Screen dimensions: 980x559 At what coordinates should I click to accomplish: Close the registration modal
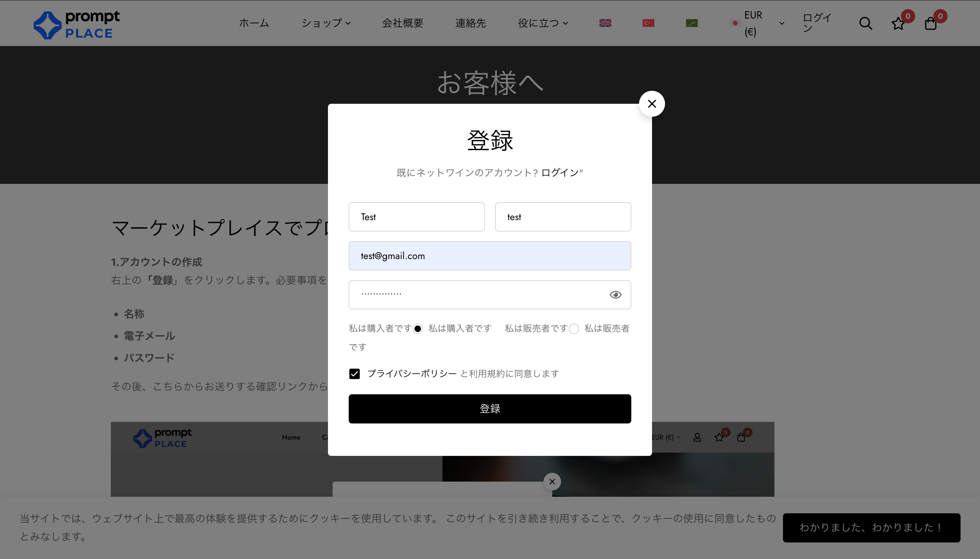coord(651,104)
